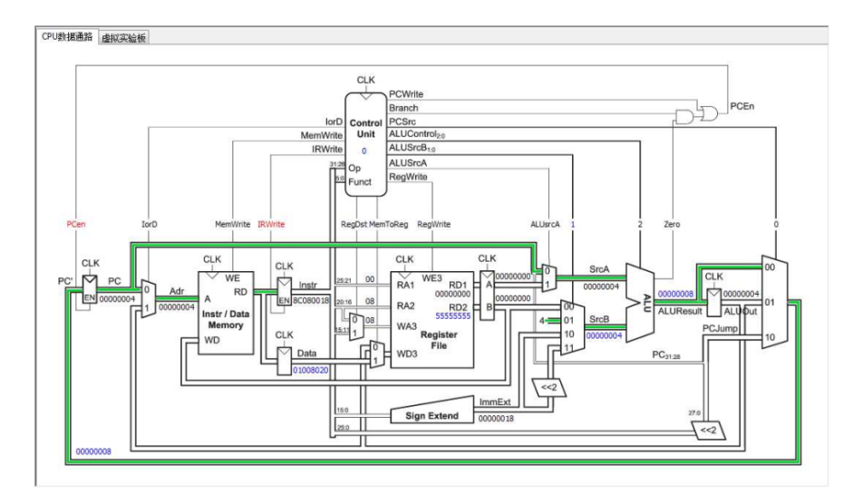The height and width of the screenshot is (504, 843).
Task: Click the PC register with EN input
Action: coord(88,290)
